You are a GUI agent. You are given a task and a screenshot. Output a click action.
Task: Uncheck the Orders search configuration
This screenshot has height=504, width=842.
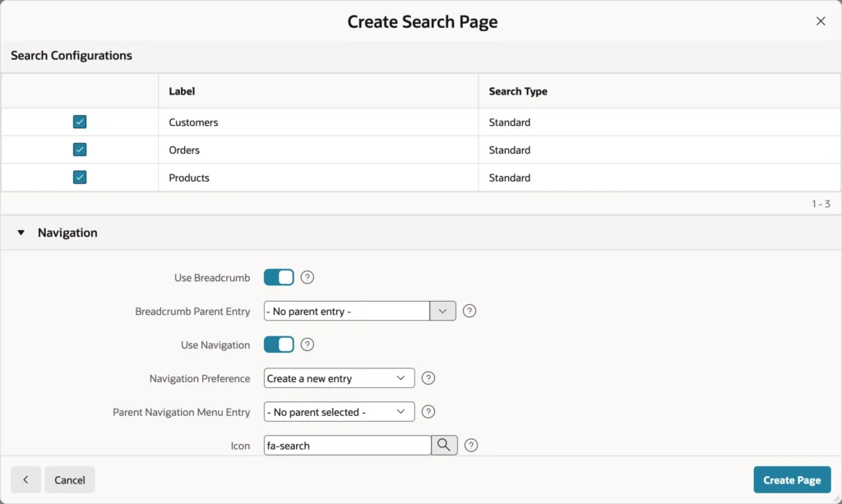pyautogui.click(x=80, y=150)
